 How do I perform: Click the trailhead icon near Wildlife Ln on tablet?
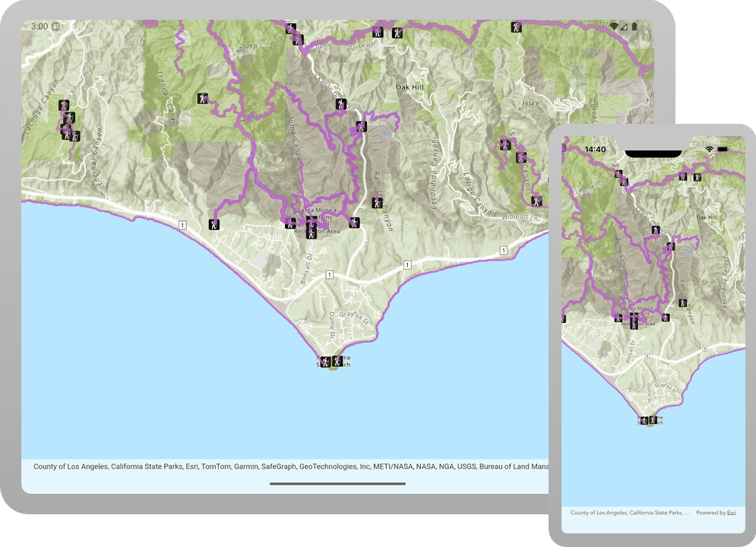coord(537,201)
